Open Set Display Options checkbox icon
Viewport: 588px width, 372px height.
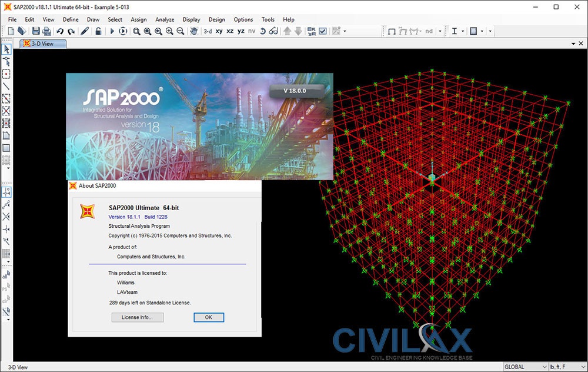pyautogui.click(x=323, y=31)
